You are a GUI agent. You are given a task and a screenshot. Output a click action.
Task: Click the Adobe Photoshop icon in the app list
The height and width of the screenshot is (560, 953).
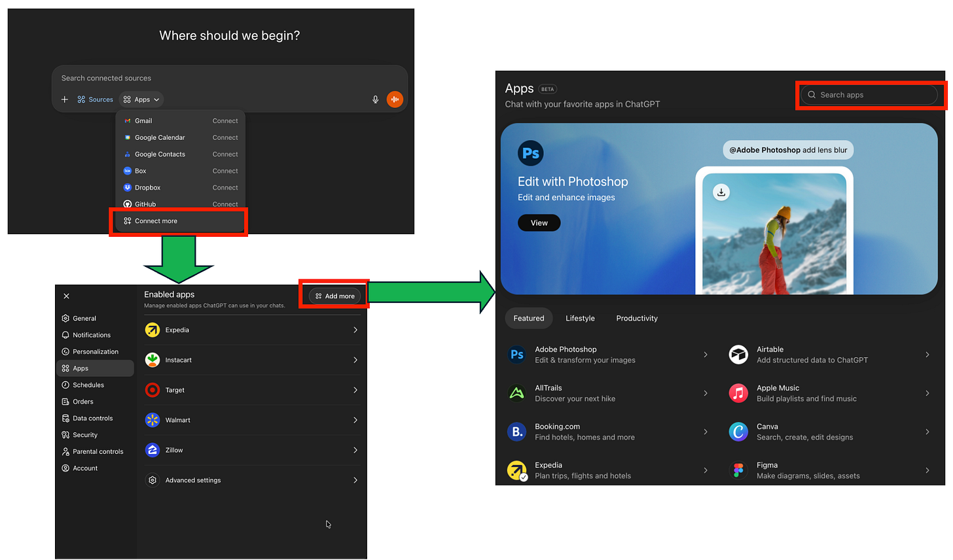[517, 355]
